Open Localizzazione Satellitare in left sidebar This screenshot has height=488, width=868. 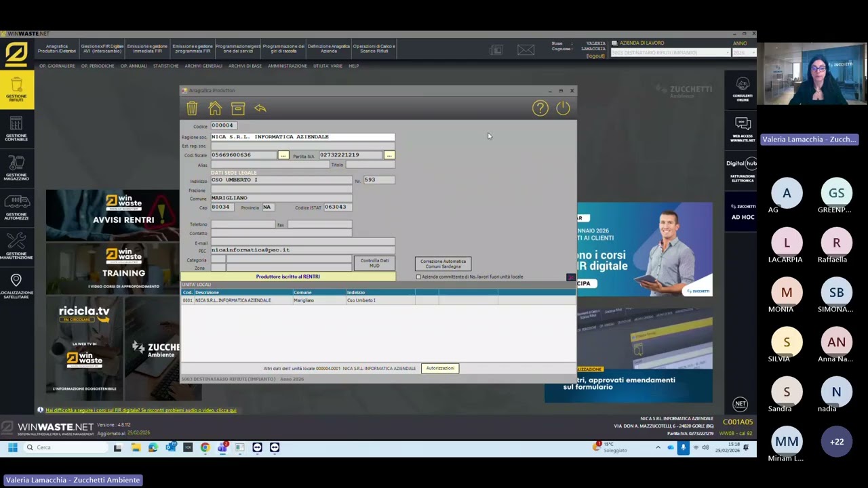click(16, 286)
